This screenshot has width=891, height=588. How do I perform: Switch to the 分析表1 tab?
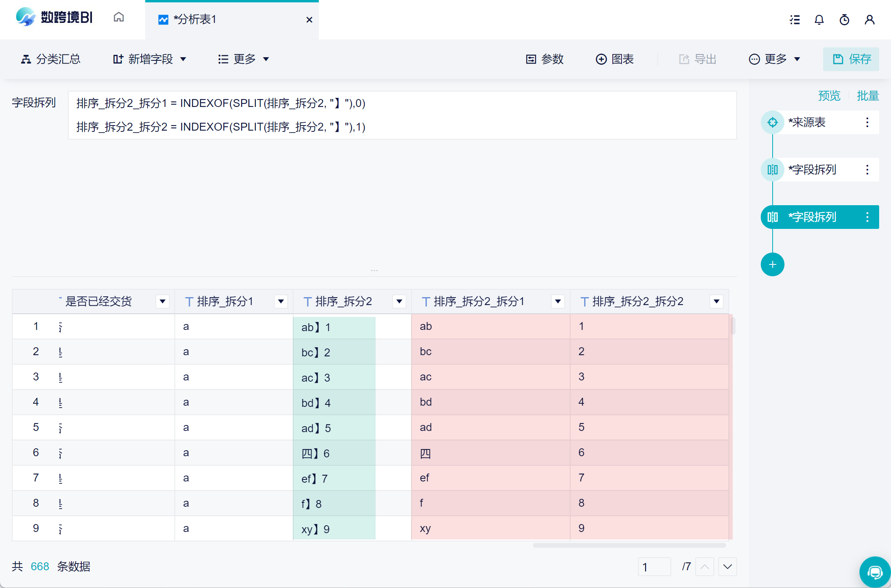pos(195,20)
